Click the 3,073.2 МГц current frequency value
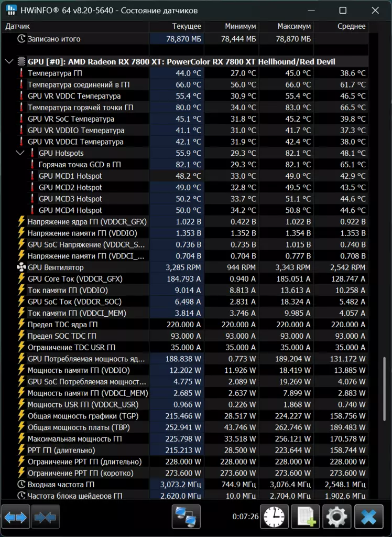 click(180, 485)
